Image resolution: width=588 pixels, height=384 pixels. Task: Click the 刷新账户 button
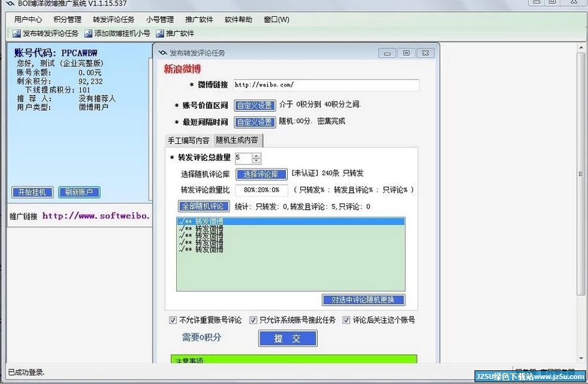pos(79,192)
